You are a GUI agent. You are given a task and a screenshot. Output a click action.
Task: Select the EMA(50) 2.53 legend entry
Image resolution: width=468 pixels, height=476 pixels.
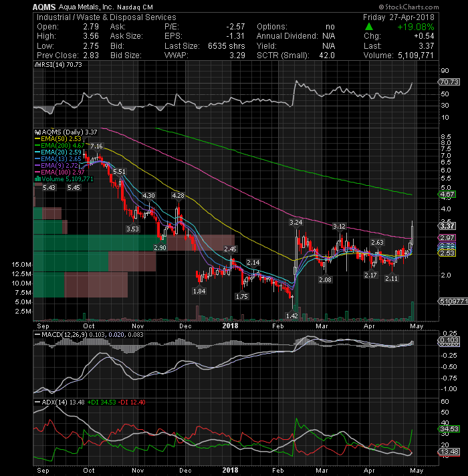pos(58,139)
